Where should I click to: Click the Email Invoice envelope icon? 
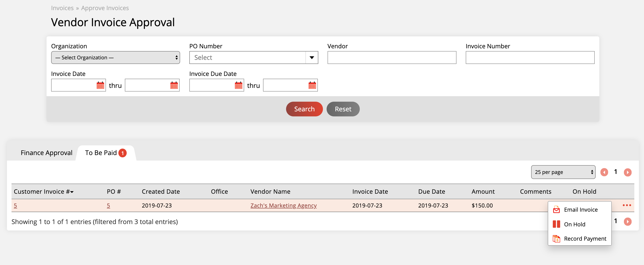[x=556, y=210]
